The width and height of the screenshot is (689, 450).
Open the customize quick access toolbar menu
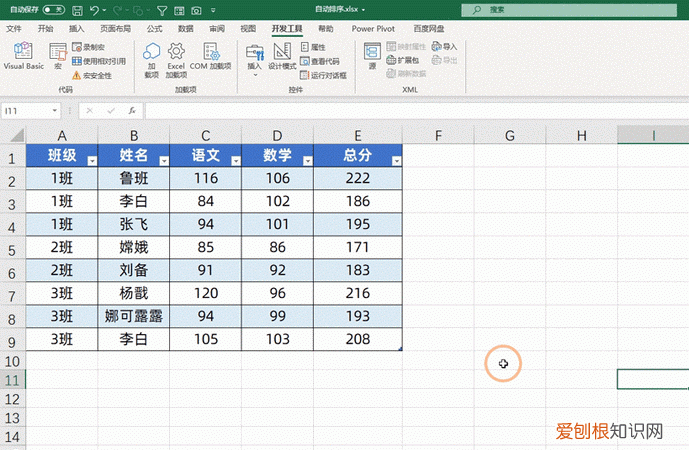tap(213, 10)
